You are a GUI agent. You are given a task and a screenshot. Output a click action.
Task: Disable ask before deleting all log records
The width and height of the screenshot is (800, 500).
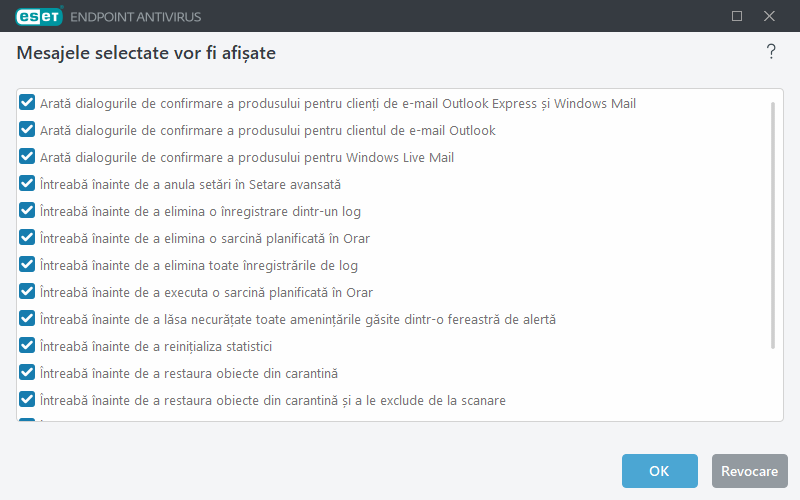(27, 265)
